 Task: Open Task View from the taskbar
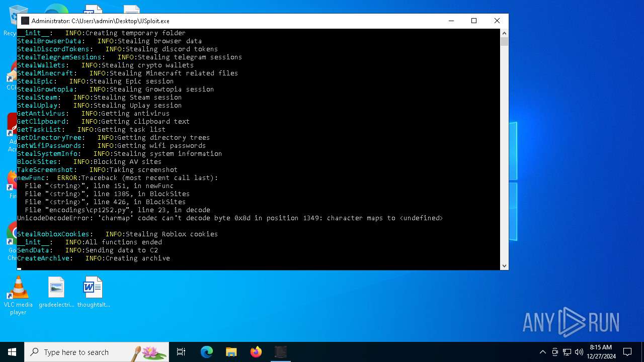pos(181,352)
